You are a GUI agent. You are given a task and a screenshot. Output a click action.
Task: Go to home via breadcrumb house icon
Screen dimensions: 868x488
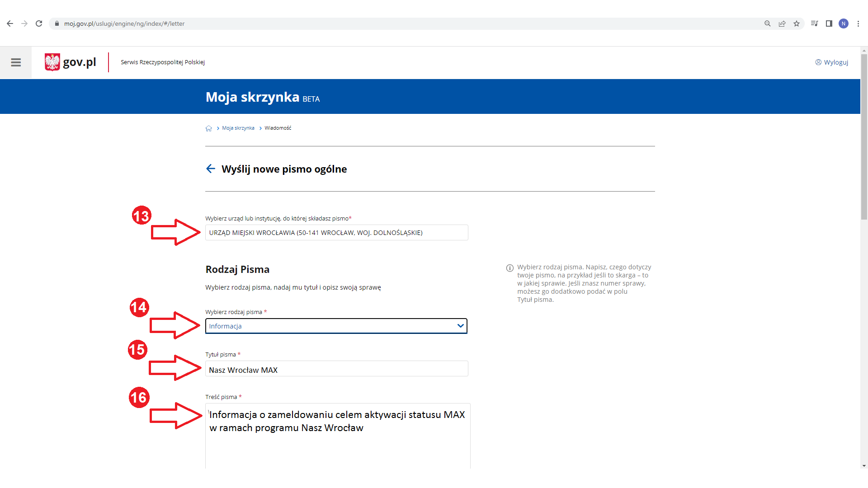[209, 128]
